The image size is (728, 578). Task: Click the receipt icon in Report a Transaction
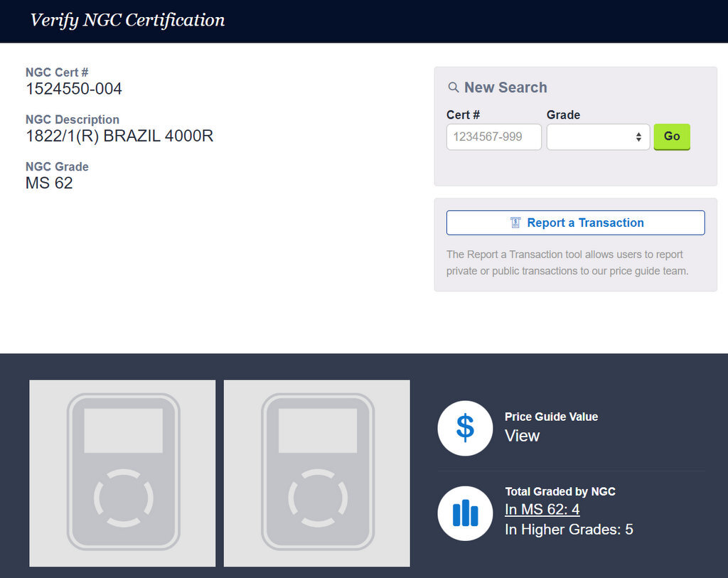click(515, 223)
